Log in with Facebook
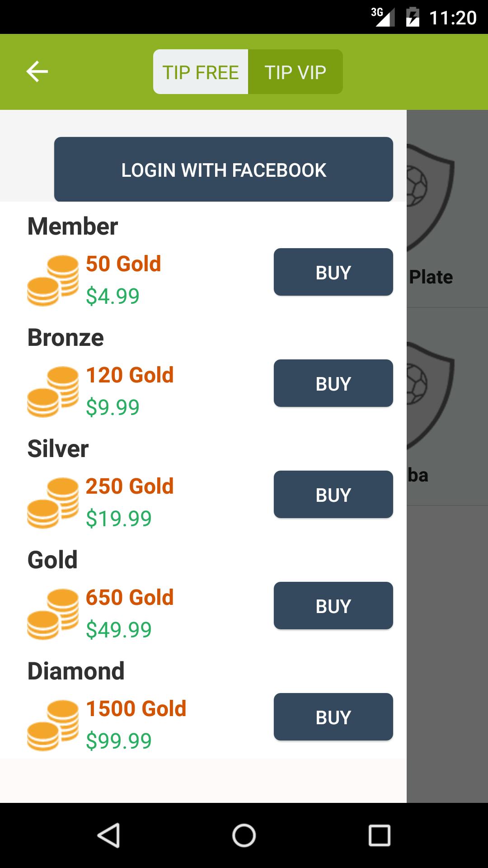488x868 pixels. point(224,170)
